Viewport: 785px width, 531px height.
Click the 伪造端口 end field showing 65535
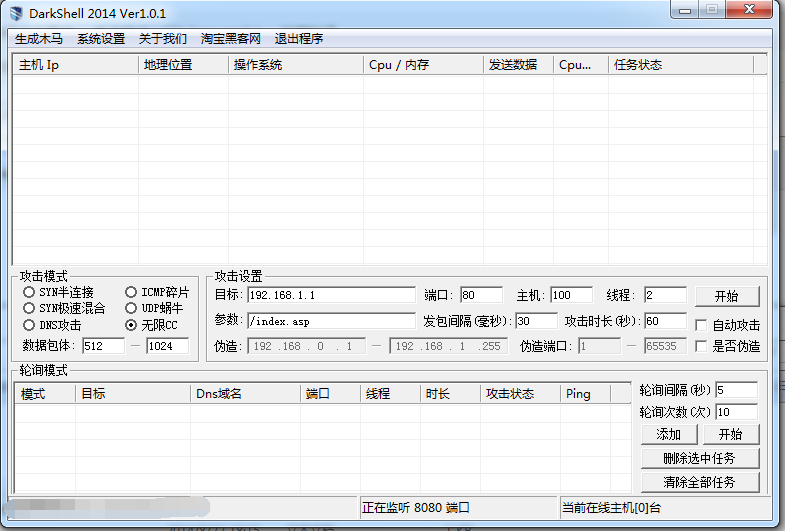coord(665,346)
